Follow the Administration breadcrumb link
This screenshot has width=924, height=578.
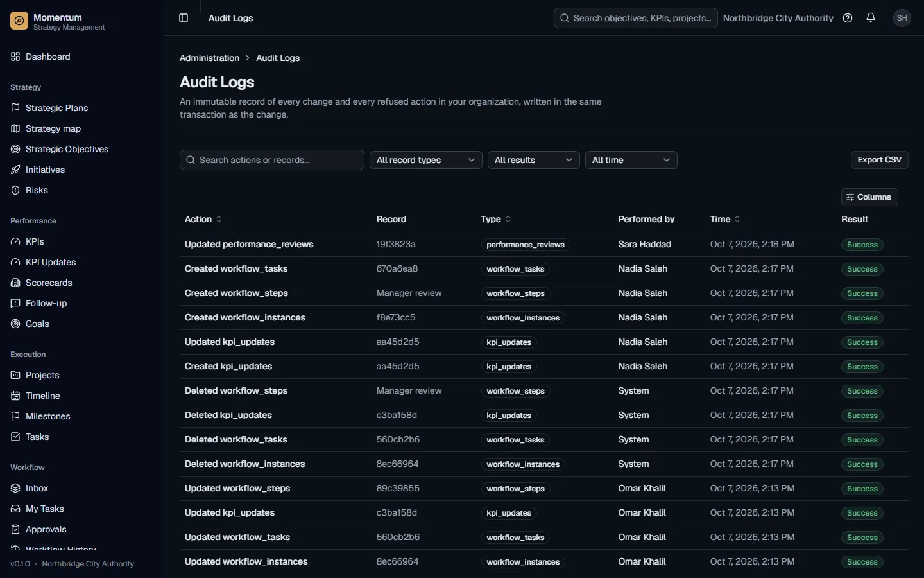pos(209,58)
